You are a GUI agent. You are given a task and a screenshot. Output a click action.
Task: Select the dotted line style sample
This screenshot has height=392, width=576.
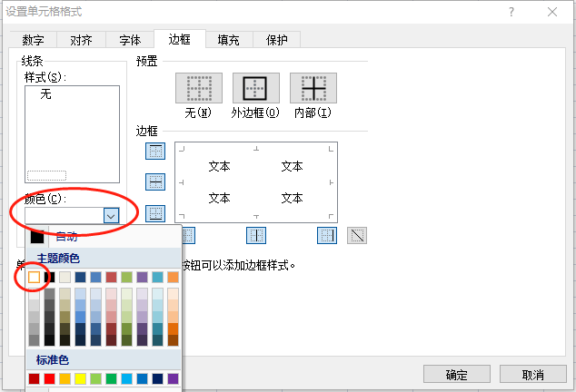coord(46,175)
